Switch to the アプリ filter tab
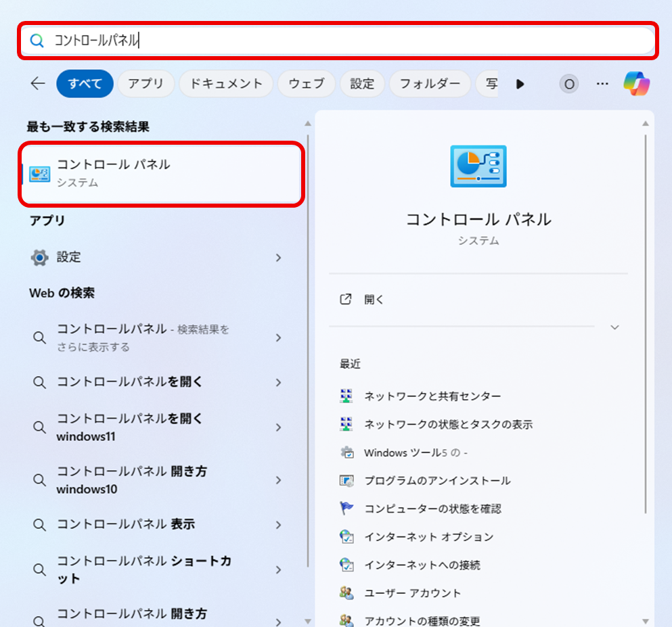672x627 pixels. 145,83
